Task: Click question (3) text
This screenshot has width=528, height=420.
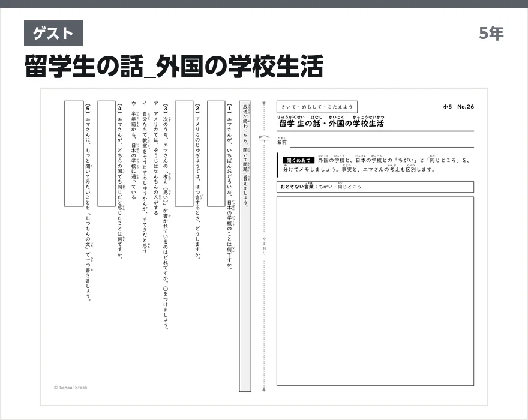Action: [x=166, y=217]
